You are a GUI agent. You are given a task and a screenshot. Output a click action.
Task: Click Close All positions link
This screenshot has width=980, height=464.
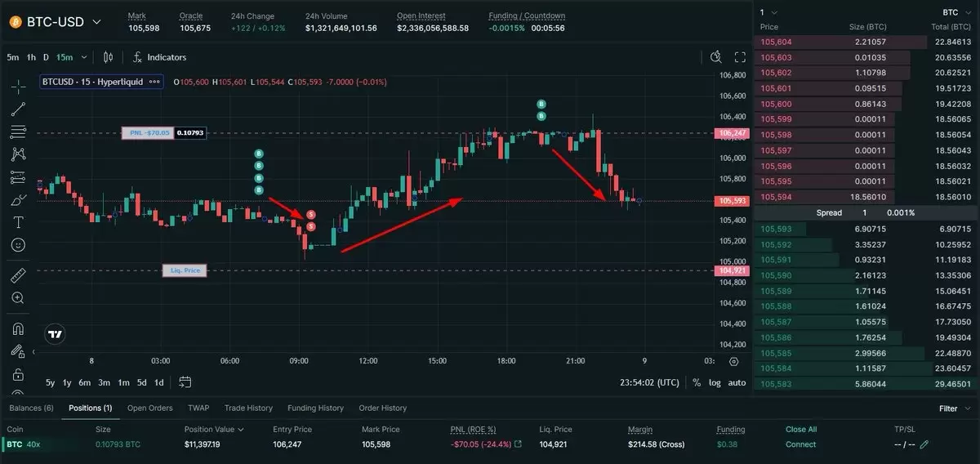click(801, 430)
